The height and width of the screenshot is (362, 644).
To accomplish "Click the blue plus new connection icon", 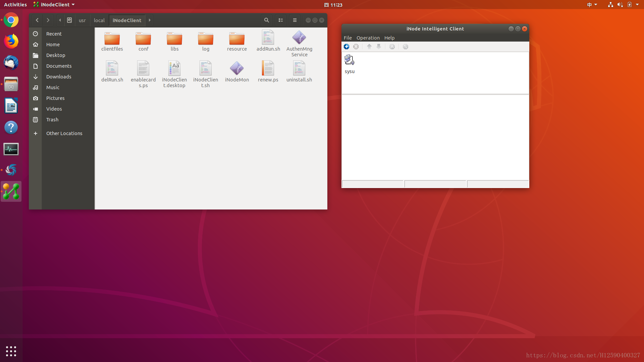I will pos(346,47).
